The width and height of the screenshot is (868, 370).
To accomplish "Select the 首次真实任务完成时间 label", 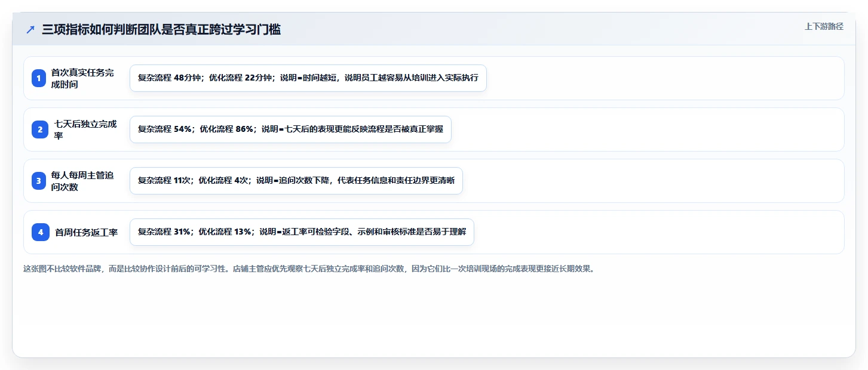I will click(x=82, y=78).
